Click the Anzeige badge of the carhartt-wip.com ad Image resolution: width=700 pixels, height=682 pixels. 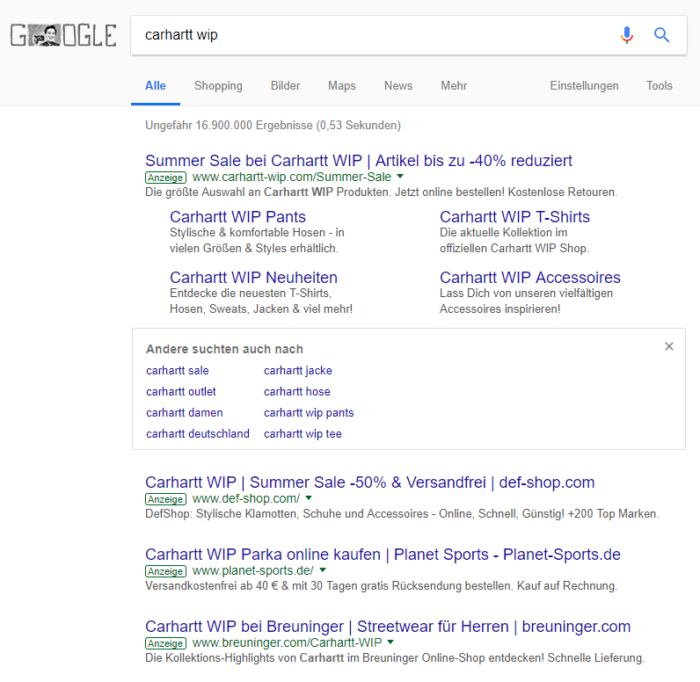[x=166, y=177]
